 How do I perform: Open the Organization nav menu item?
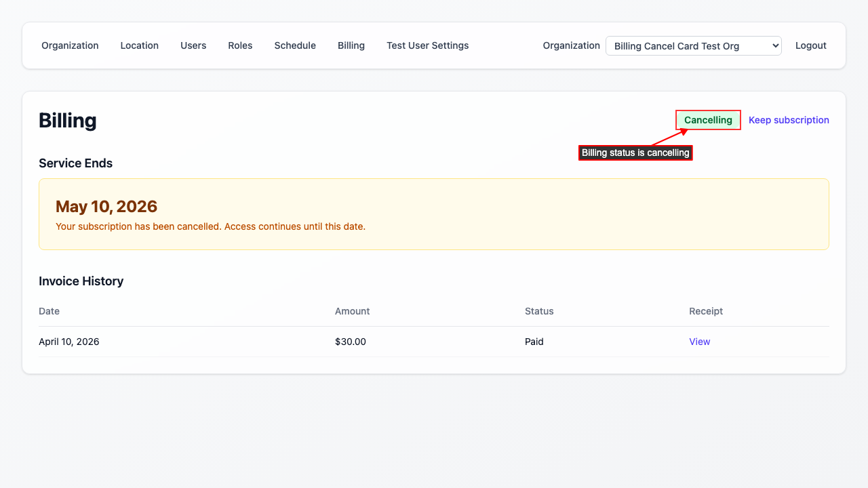70,45
